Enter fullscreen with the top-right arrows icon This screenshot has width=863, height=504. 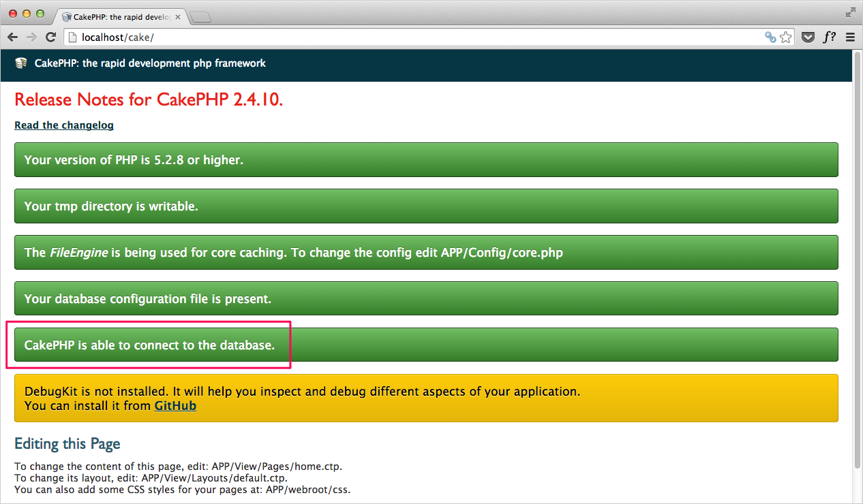coord(850,12)
